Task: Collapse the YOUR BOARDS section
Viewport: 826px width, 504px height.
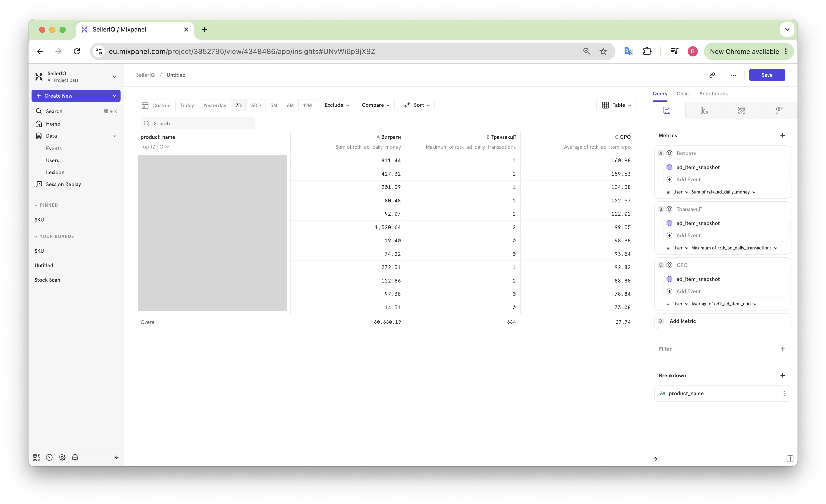Action: coord(54,236)
